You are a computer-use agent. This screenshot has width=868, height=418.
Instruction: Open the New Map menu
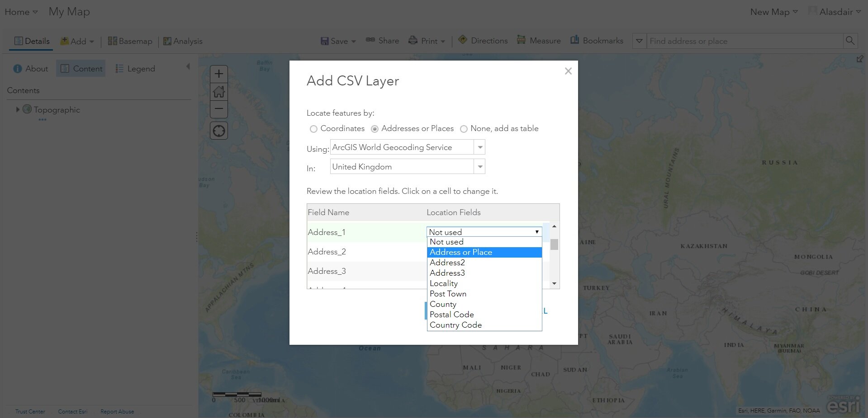tap(774, 12)
